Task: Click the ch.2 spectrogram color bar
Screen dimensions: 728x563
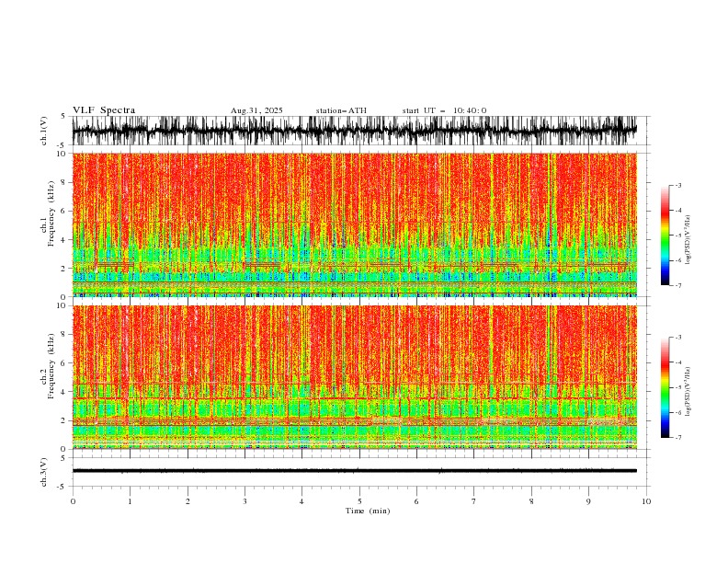Action: [x=665, y=387]
